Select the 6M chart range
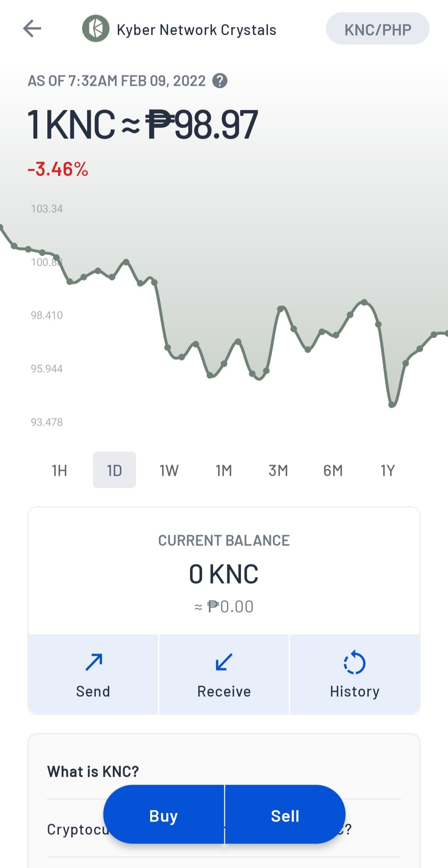The height and width of the screenshot is (868, 448). click(x=333, y=470)
